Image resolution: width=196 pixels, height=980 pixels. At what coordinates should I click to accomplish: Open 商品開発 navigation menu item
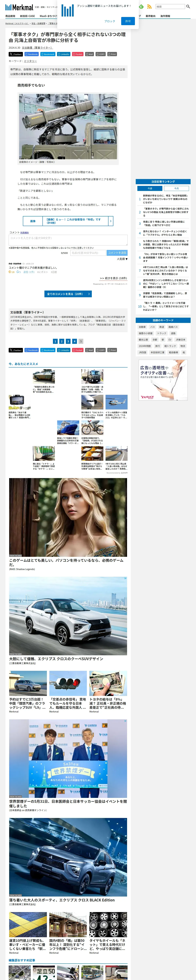10,16
